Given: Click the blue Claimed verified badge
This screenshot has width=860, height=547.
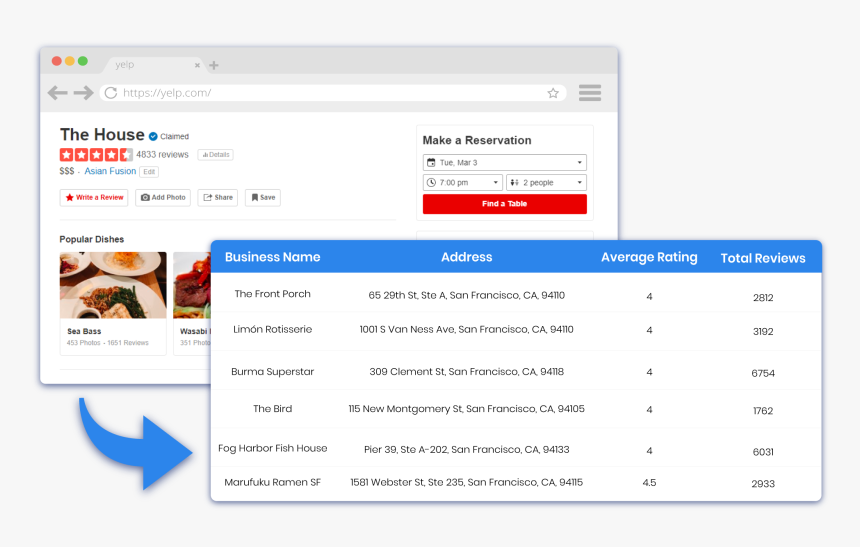Looking at the screenshot, I should pyautogui.click(x=154, y=137).
